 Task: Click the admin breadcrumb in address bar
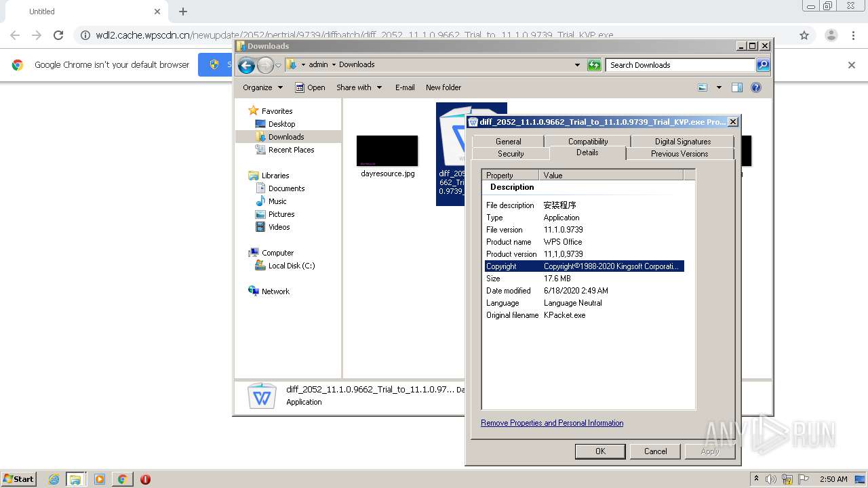tap(318, 65)
